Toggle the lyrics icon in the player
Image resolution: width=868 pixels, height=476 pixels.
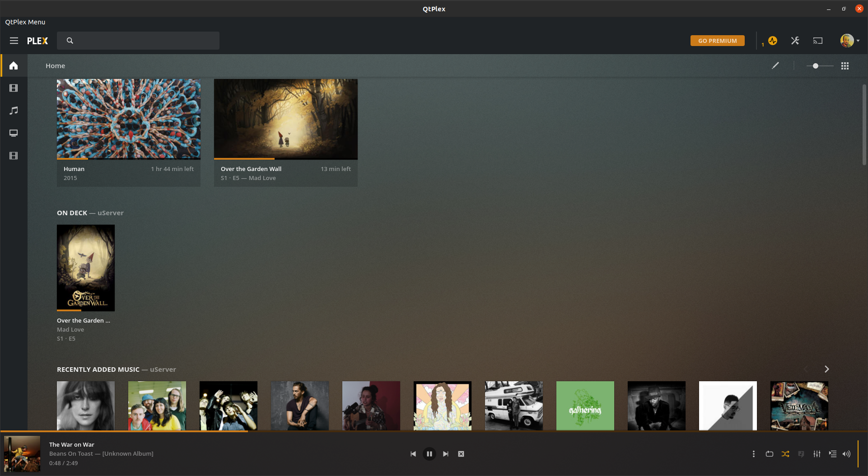coord(801,454)
